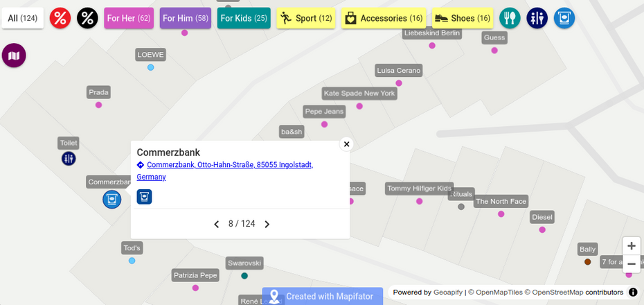The width and height of the screenshot is (644, 305).
Task: Open the Commerzbank address directions link
Action: (x=229, y=165)
